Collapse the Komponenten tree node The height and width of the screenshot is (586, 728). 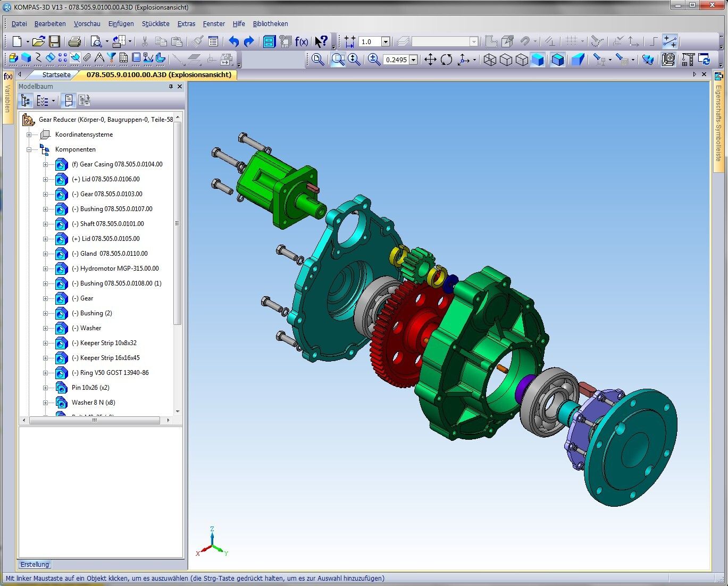pos(29,149)
